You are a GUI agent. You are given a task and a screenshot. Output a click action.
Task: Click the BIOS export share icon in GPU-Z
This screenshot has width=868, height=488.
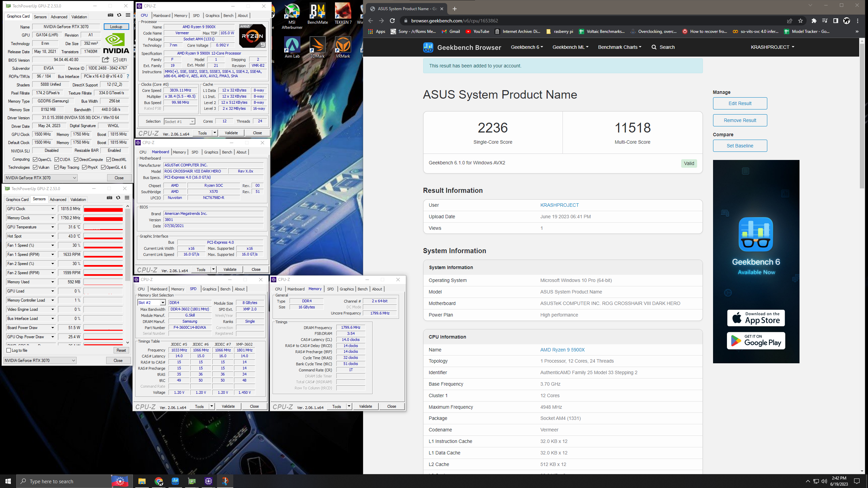(x=106, y=60)
